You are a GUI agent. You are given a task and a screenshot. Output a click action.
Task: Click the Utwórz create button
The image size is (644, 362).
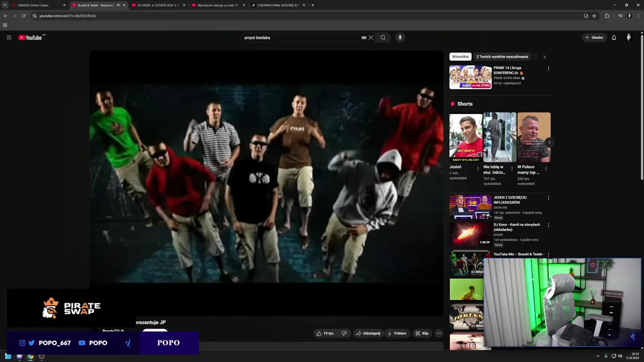pyautogui.click(x=594, y=38)
